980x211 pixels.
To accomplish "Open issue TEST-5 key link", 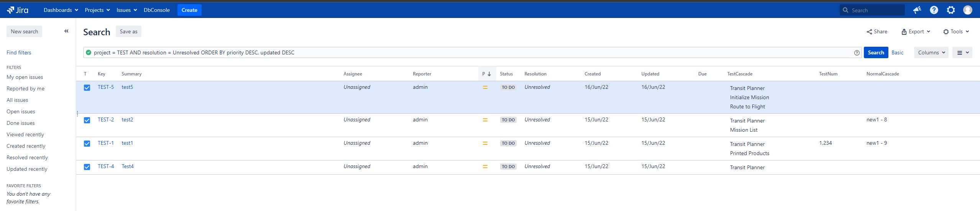I will 106,87.
